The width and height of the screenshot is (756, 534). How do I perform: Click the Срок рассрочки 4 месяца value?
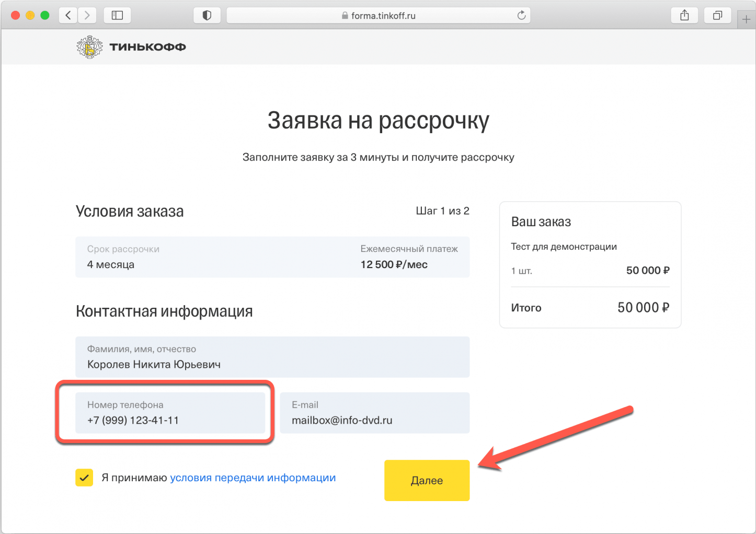tap(111, 264)
